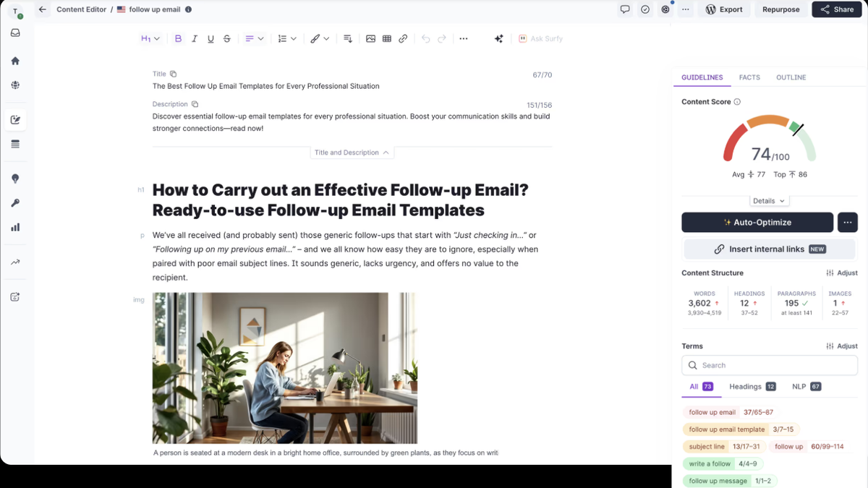
Task: Select the desk photo in the article
Action: (285, 368)
